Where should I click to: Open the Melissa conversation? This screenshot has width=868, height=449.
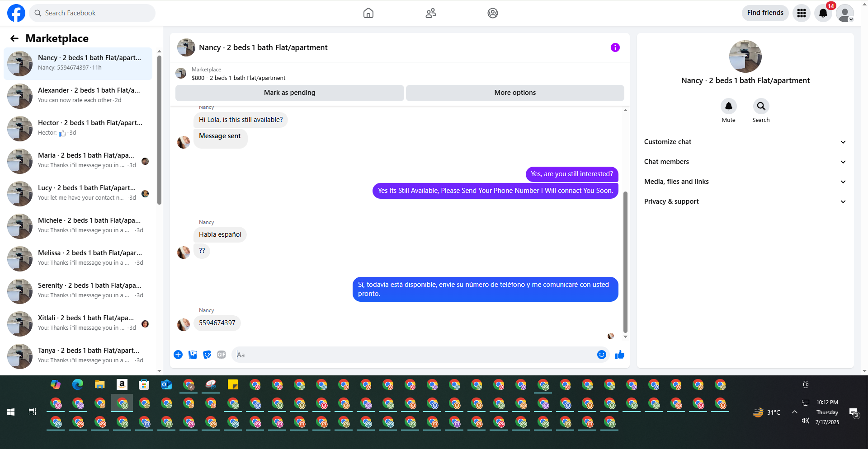[78, 259]
